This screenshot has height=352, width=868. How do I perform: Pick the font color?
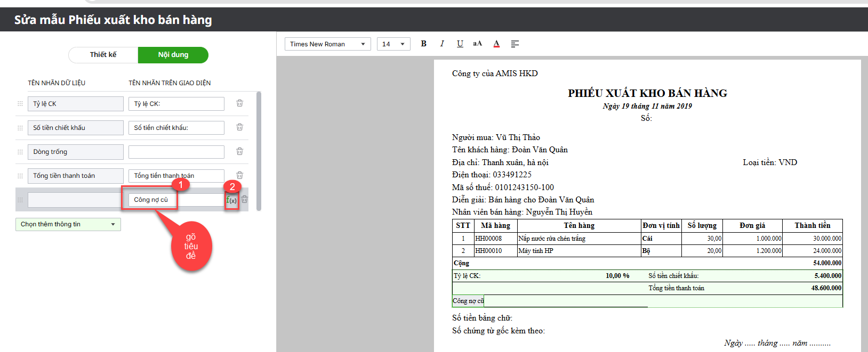pos(496,44)
